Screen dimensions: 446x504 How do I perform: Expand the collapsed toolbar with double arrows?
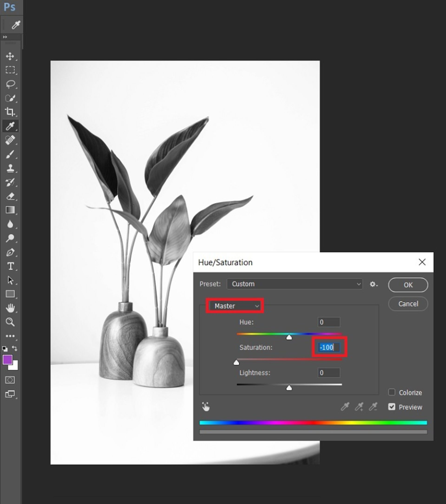(4, 37)
